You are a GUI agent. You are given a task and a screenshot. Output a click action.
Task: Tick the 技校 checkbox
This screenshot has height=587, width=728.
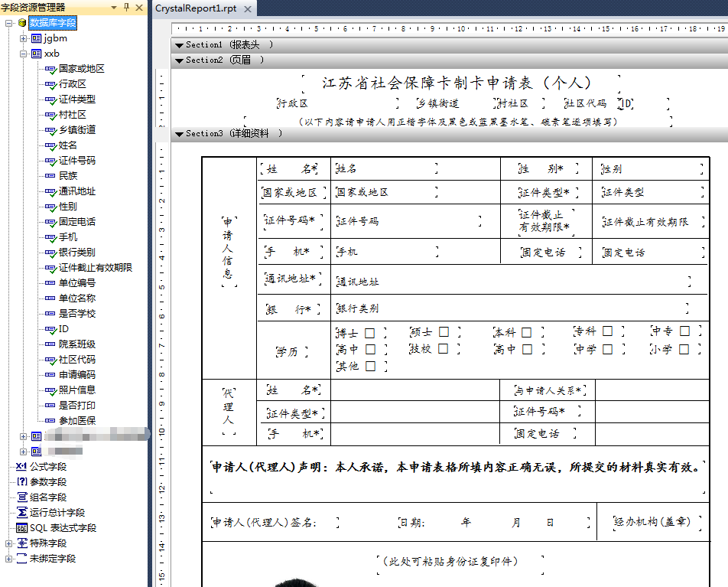pyautogui.click(x=444, y=348)
